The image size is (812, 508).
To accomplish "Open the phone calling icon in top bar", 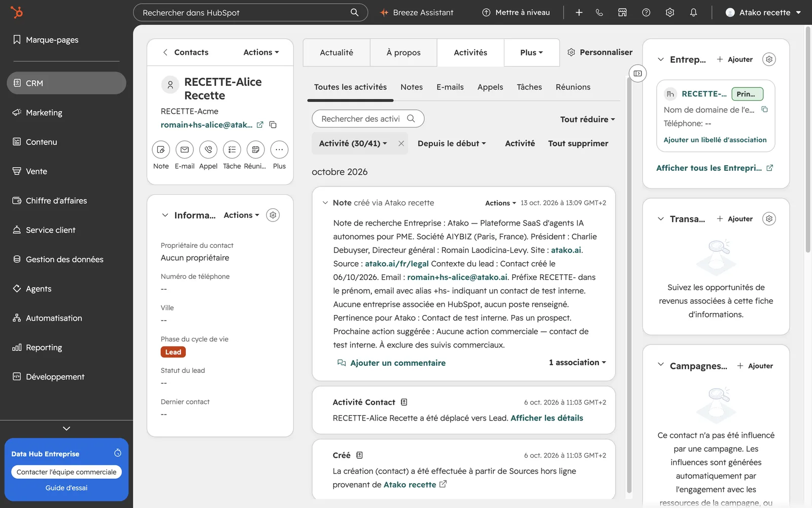I will (599, 13).
